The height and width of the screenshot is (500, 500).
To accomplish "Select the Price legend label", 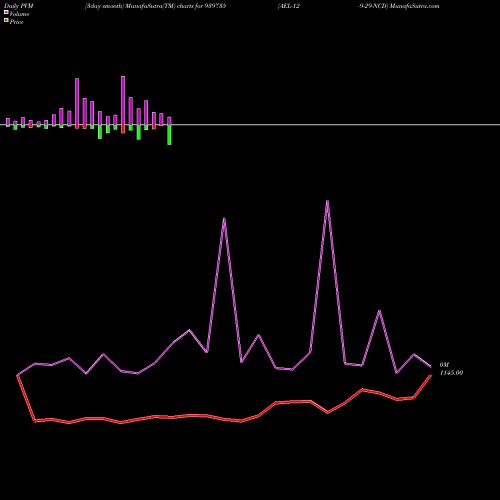I will (x=16, y=22).
